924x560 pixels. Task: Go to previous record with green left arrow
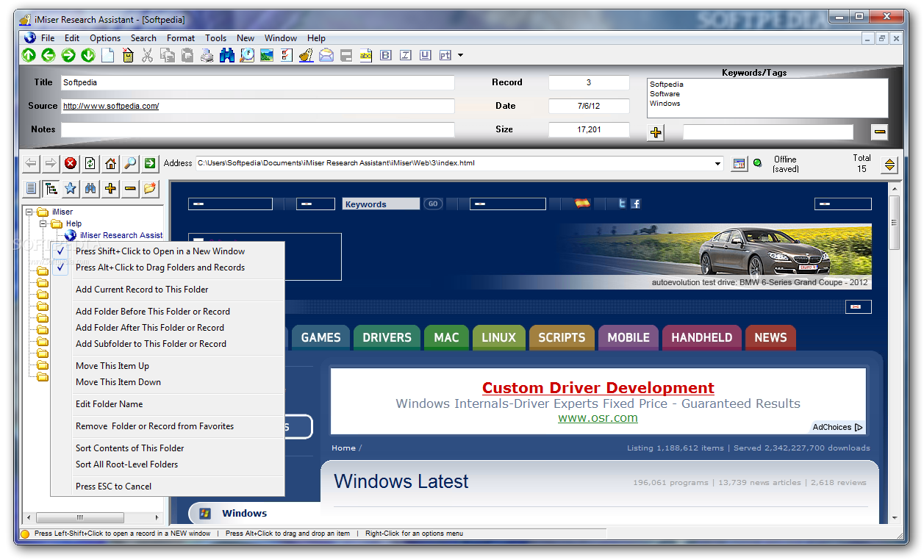click(x=49, y=55)
